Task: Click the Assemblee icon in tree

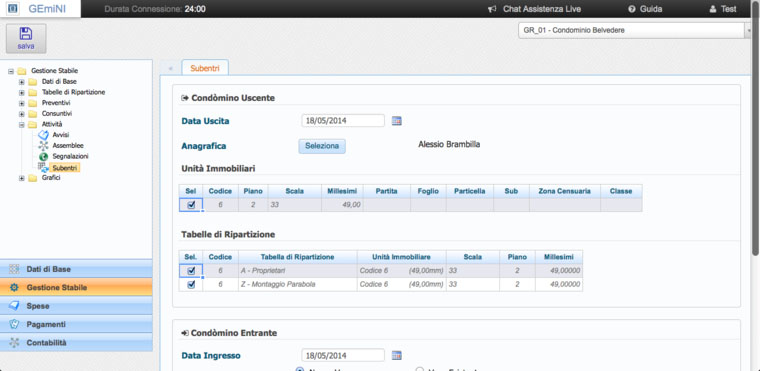Action: pos(43,146)
